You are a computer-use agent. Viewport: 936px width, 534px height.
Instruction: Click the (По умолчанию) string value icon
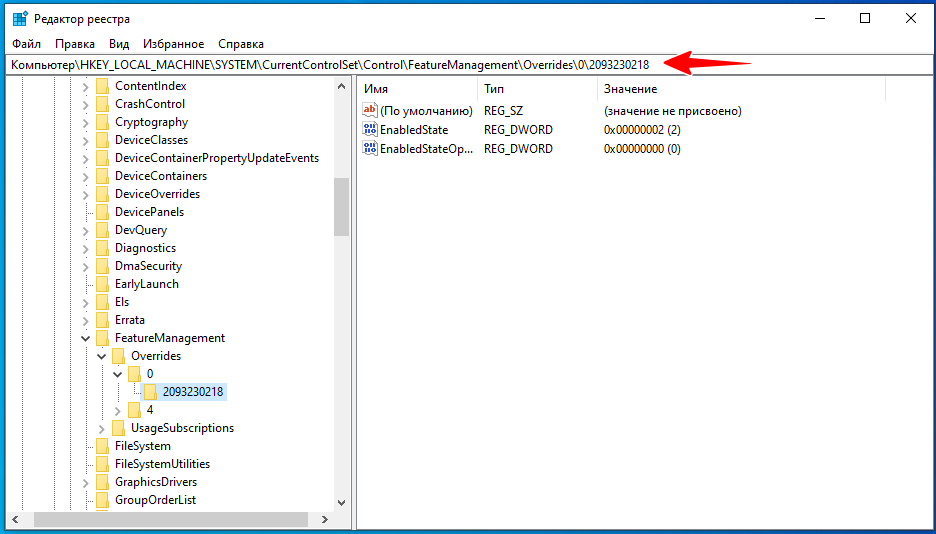coord(370,110)
